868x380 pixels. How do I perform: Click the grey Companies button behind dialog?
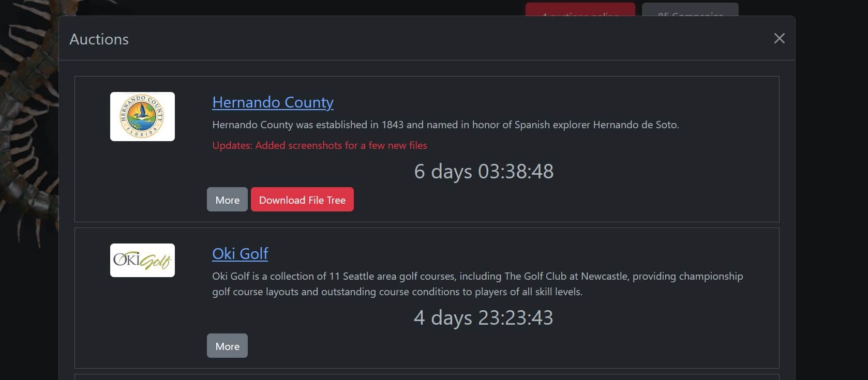(690, 9)
